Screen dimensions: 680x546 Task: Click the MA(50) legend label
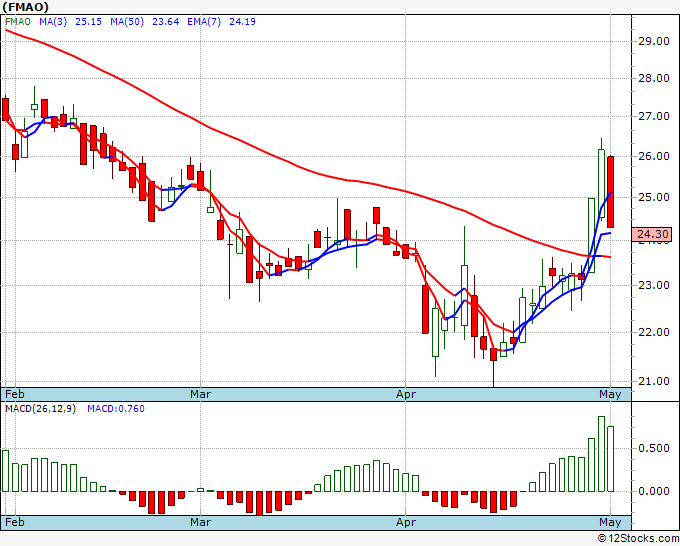[127, 22]
